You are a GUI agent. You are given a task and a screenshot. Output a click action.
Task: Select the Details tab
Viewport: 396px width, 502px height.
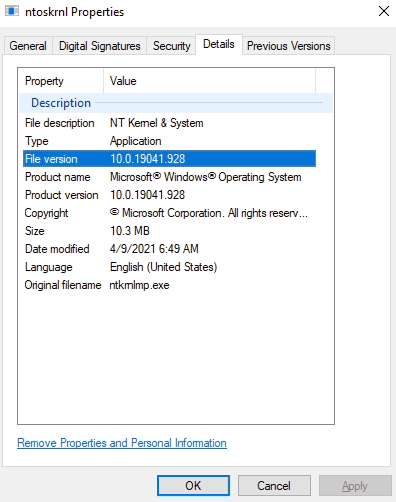point(219,44)
